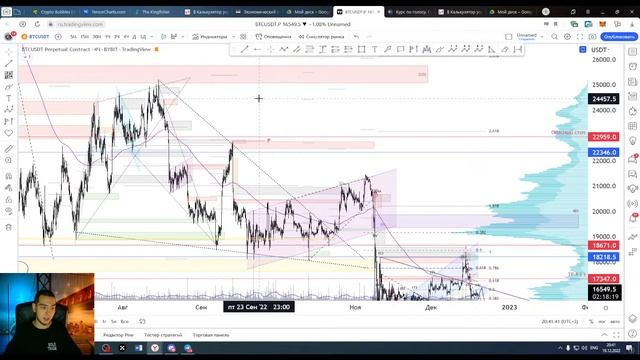Select the crosshair cursor tool
The width and height of the screenshot is (640, 360).
tap(9, 52)
